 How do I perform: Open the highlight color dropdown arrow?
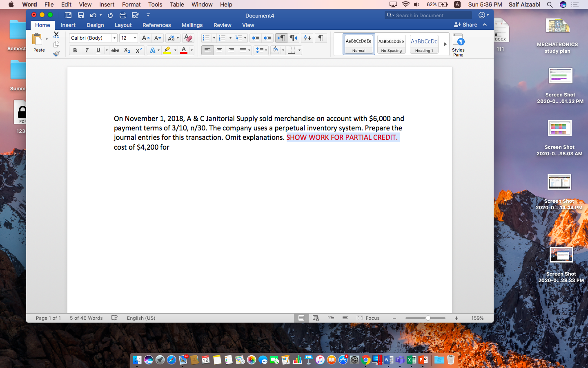(x=176, y=50)
